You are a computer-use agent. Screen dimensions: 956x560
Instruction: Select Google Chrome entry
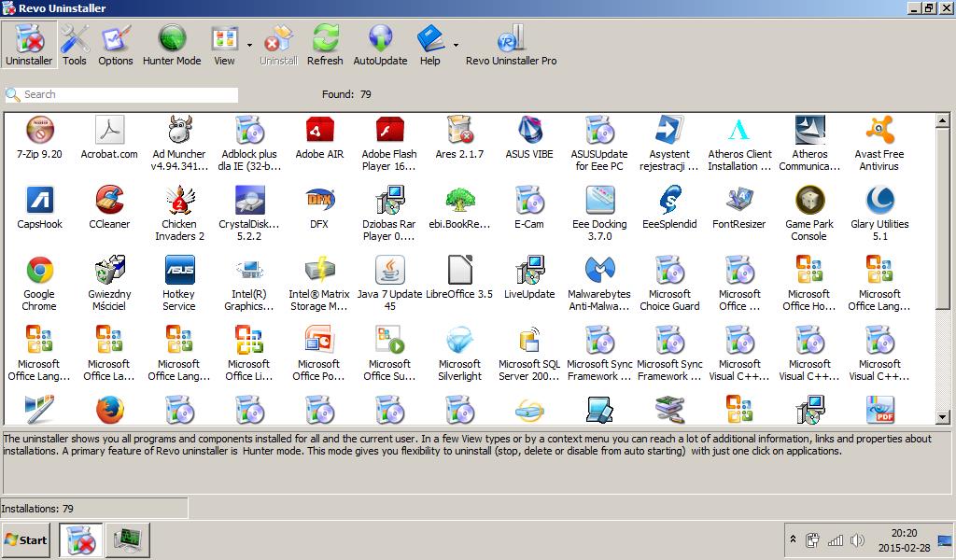pyautogui.click(x=39, y=285)
